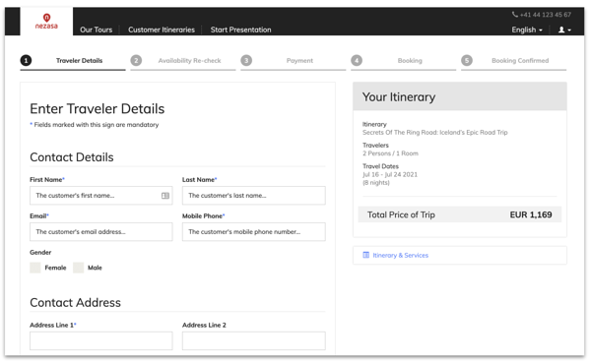This screenshot has height=364, width=590.
Task: Focus the Last Name input field
Action: point(254,196)
